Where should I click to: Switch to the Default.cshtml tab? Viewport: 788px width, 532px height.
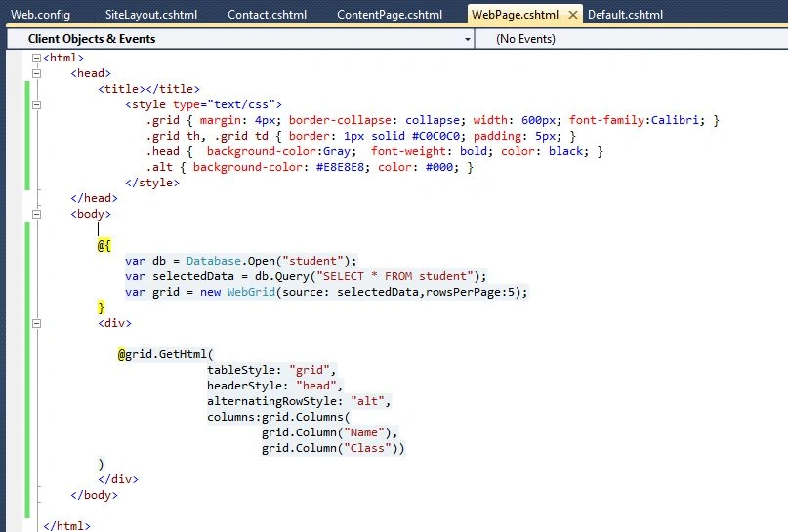[x=625, y=15]
